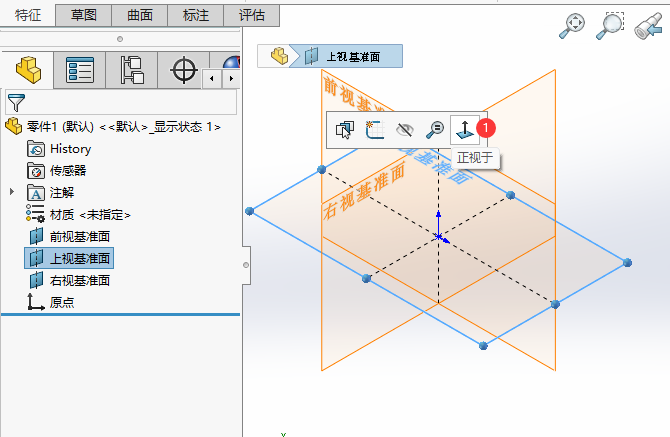Open the 草图 tab

(x=84, y=15)
